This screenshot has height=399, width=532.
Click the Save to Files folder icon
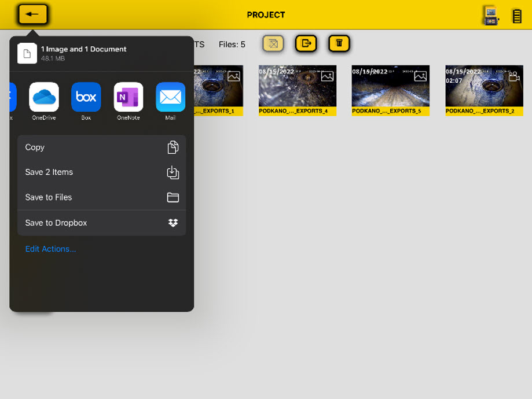coord(173,197)
